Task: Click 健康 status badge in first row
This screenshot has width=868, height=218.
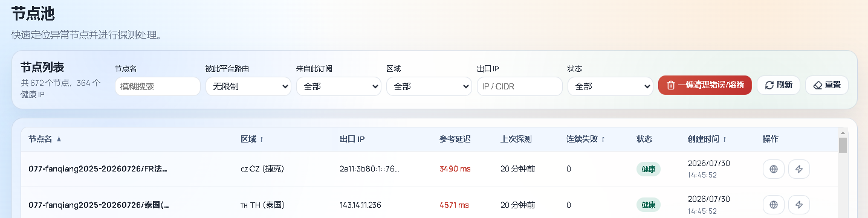Action: (x=649, y=169)
